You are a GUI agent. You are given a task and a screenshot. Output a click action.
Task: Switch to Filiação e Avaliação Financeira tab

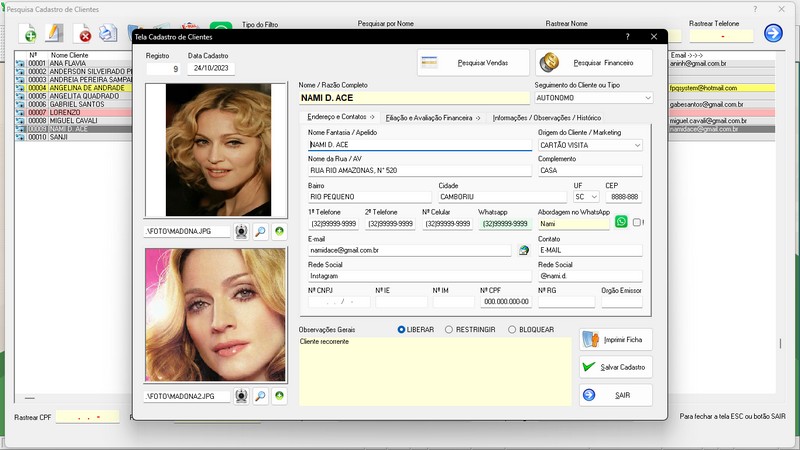point(433,118)
